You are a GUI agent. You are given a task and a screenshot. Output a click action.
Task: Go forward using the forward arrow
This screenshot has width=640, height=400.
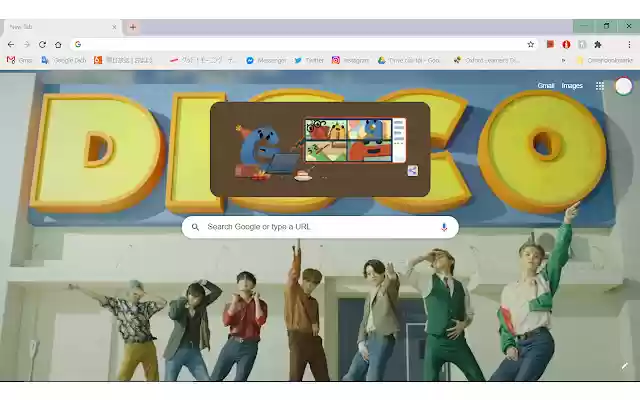coord(27,44)
